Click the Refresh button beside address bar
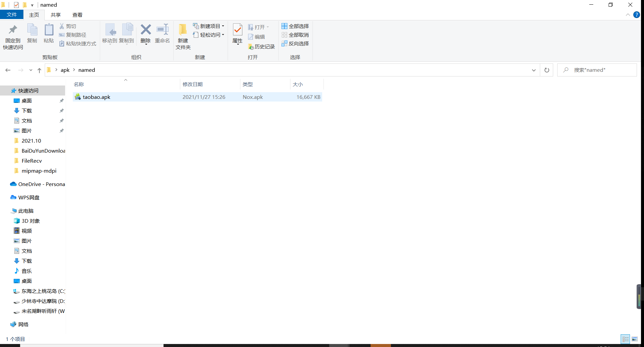 point(547,70)
